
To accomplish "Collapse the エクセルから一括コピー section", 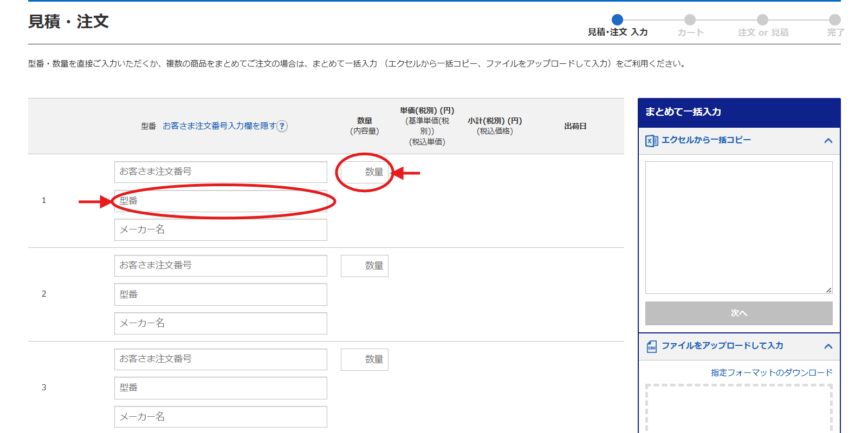I will click(x=828, y=141).
